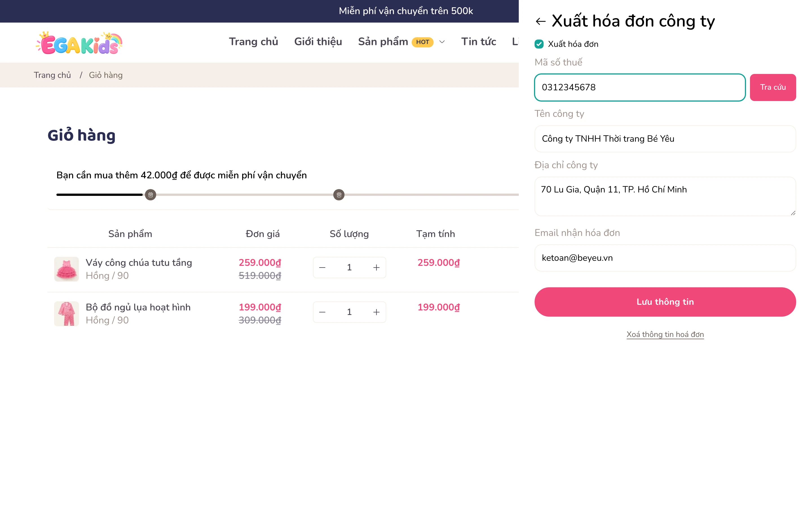Uncheck the Xuất hóa đơn checkbox
This screenshot has width=812, height=508.
[x=539, y=44]
